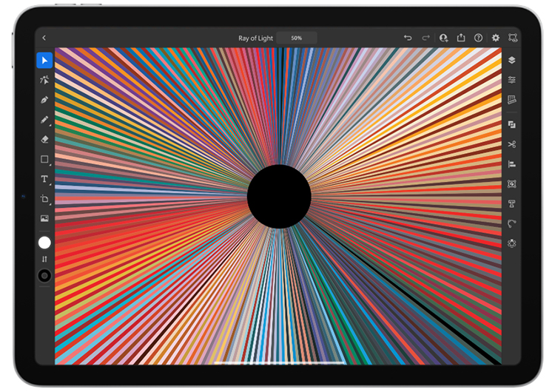Open the Path scissors panel
The image size is (555, 392).
click(512, 144)
